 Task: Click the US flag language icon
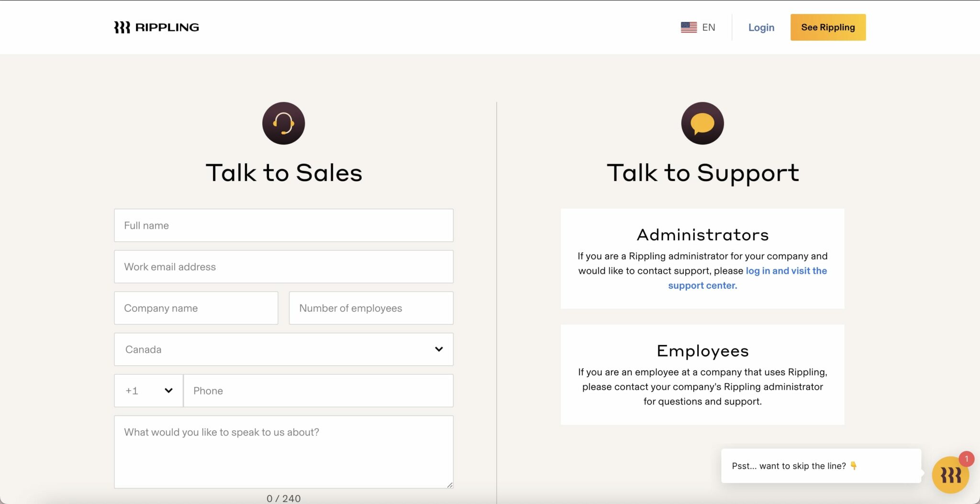point(689,27)
